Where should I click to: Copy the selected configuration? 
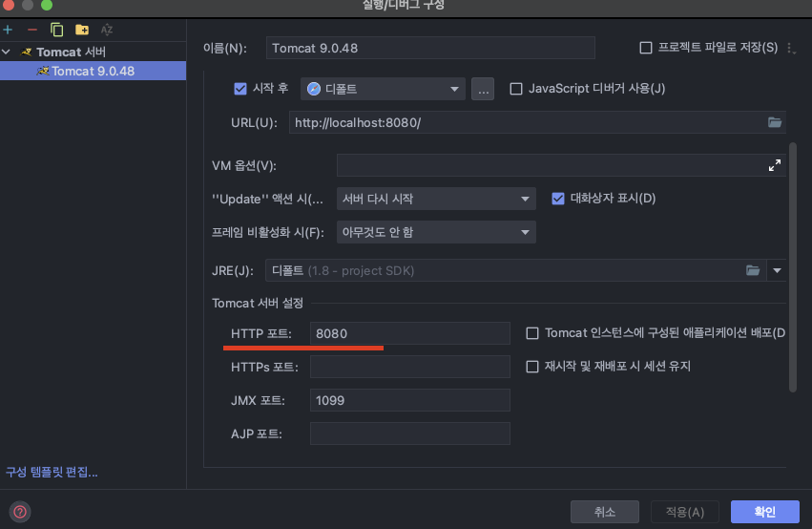pos(56,30)
